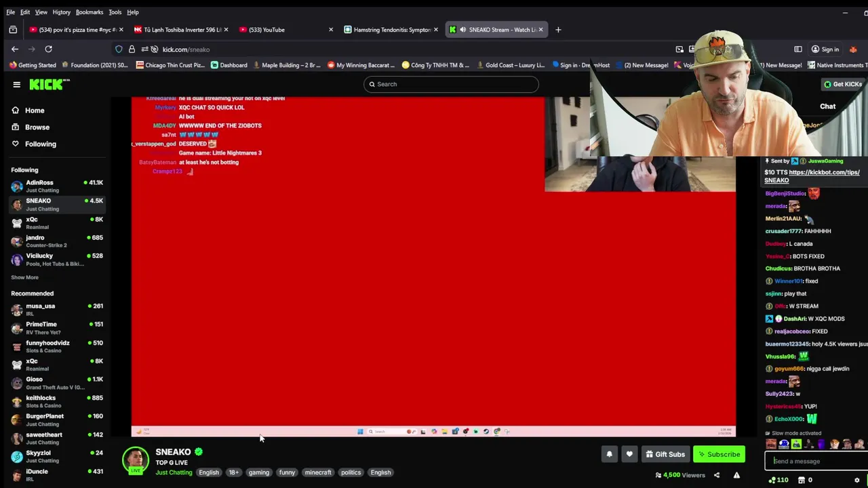Click the Firefox Sign in button
This screenshot has height=488, width=868.
825,49
